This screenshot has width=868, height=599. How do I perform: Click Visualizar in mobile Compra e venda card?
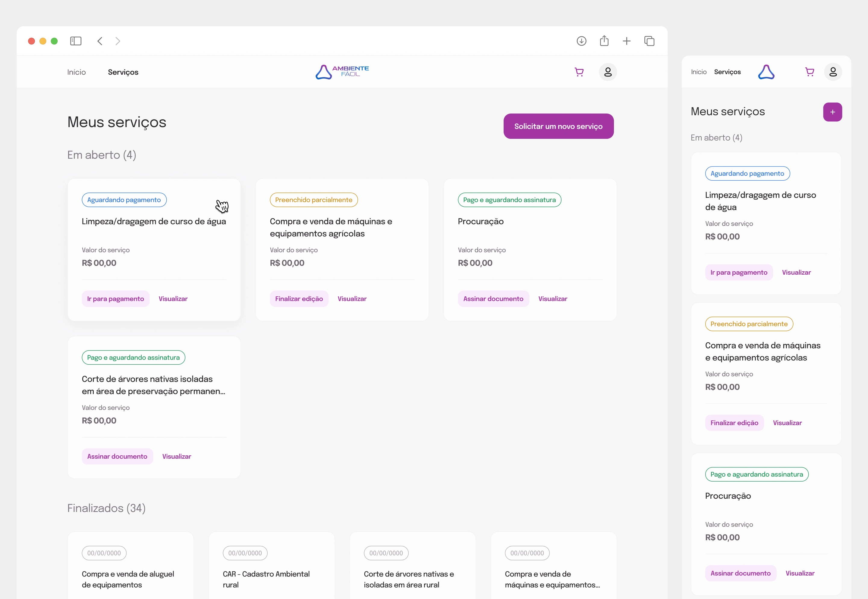pyautogui.click(x=787, y=423)
